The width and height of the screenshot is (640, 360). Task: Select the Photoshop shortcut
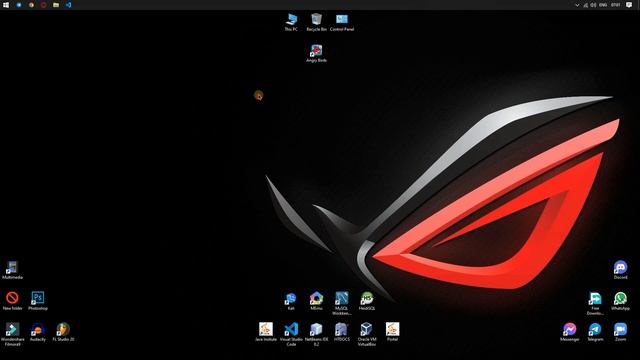point(38,301)
